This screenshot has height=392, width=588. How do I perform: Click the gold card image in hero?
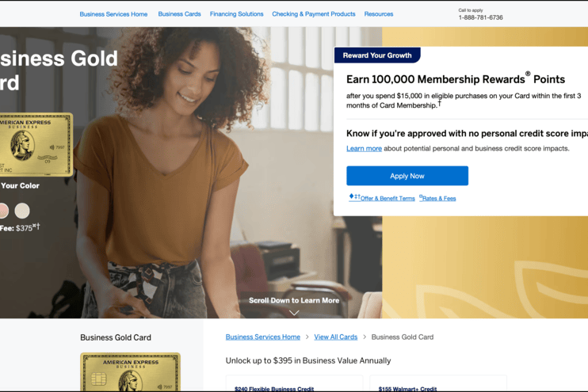coord(36,145)
